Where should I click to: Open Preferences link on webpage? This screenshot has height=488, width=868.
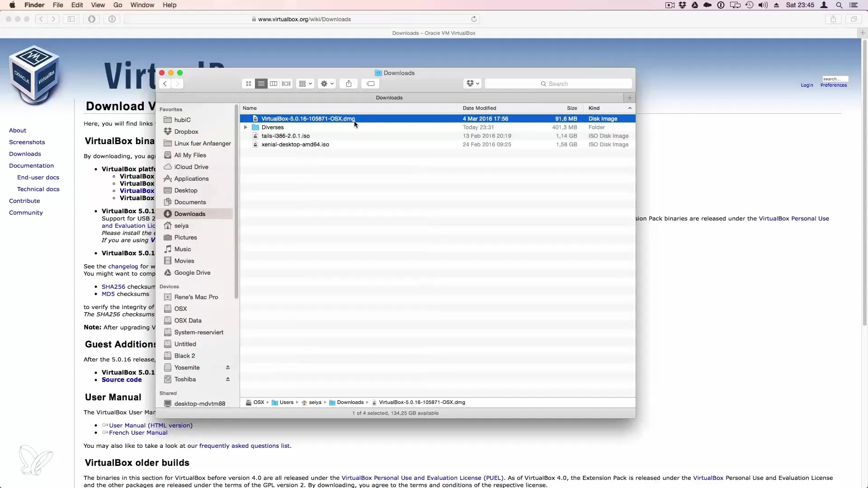[x=834, y=85]
